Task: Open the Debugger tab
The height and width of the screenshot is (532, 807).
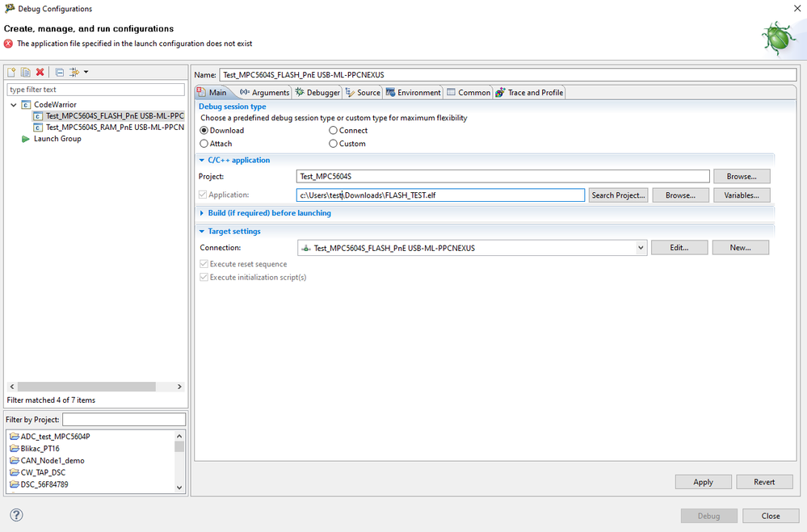Action: [317, 93]
